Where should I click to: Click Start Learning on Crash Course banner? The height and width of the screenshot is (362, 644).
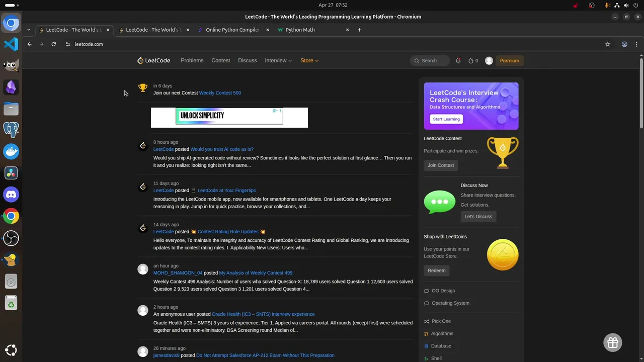tap(446, 119)
